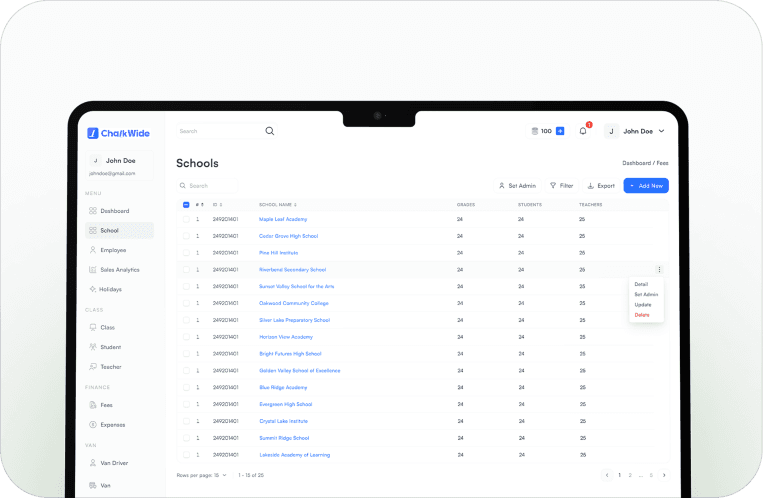
Task: Go to the next page arrow
Action: [664, 475]
